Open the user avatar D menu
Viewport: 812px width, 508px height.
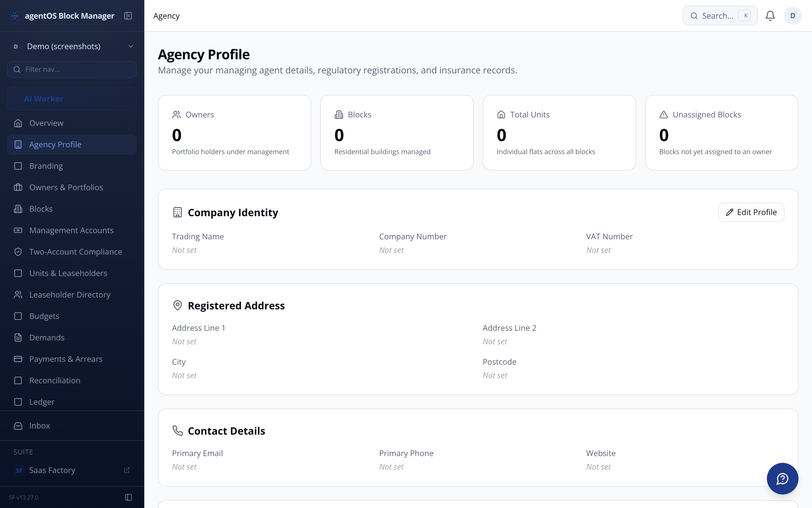[793, 16]
